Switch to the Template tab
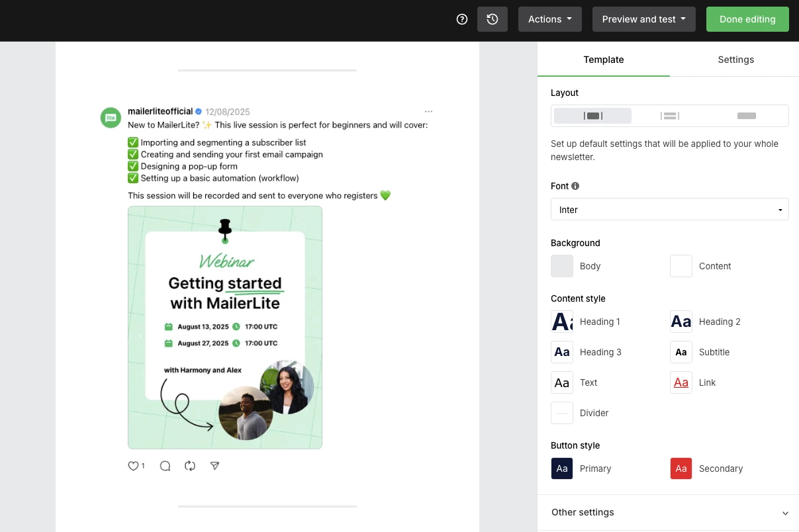 [604, 60]
